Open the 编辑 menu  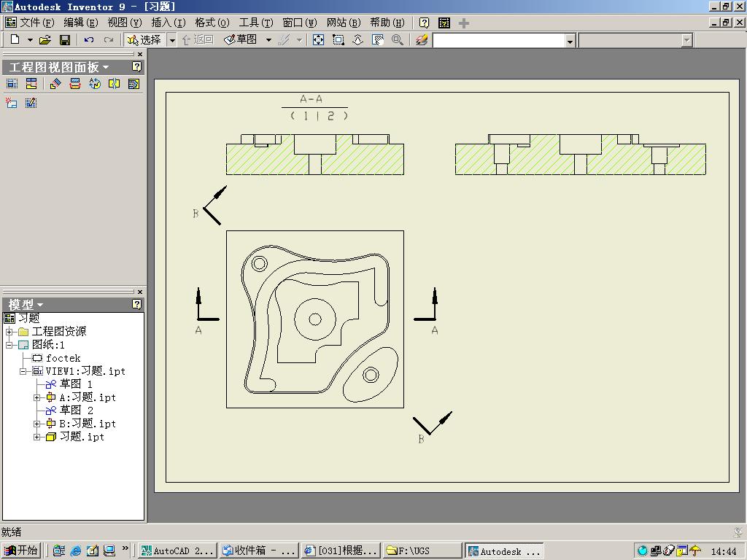80,23
